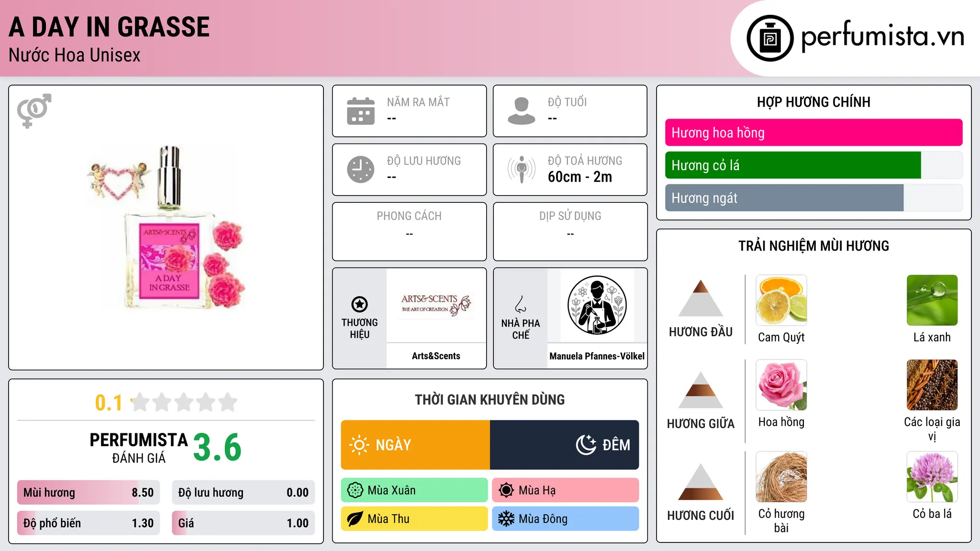This screenshot has height=551, width=980.
Task: Click the perfumista.vn perfume bottle logo icon
Action: [x=770, y=38]
